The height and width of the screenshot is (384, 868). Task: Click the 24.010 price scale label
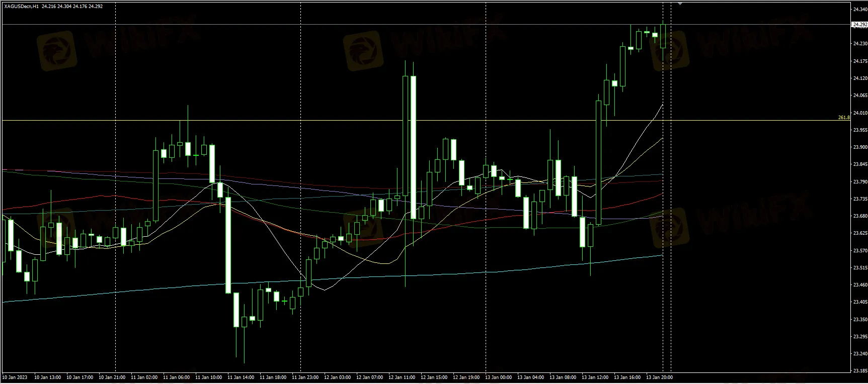[x=860, y=113]
